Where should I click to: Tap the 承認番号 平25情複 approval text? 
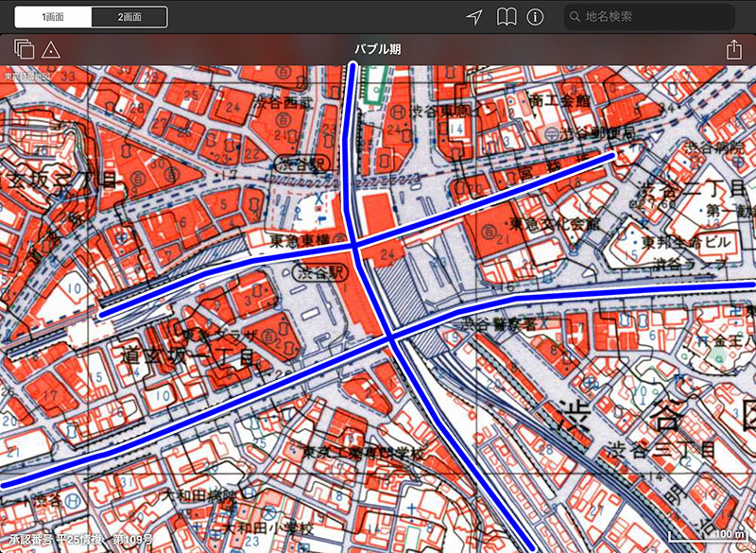tap(81, 540)
